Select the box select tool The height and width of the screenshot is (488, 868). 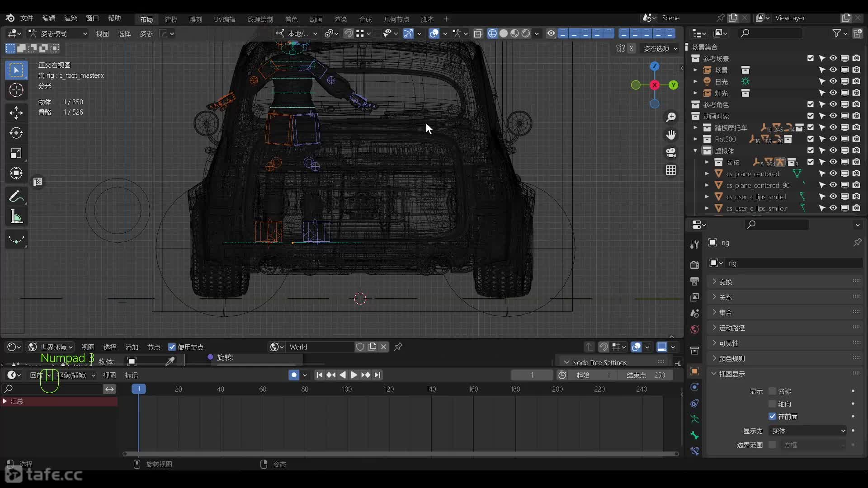(16, 70)
